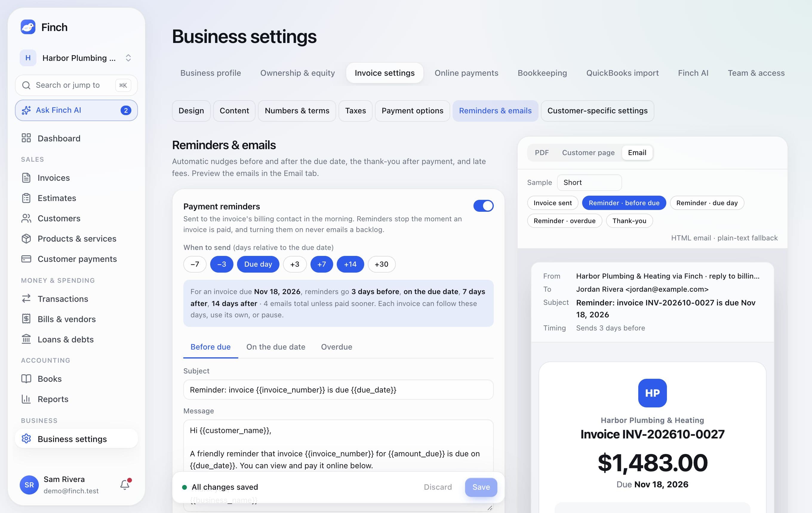This screenshot has width=812, height=513.
Task: Click the Invoices document icon
Action: click(x=26, y=177)
